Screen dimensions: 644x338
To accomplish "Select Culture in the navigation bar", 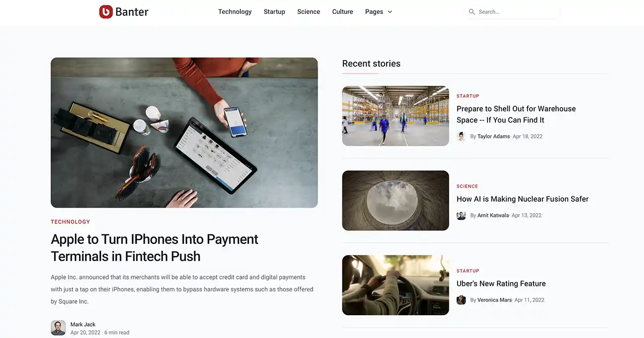I will pos(343,12).
